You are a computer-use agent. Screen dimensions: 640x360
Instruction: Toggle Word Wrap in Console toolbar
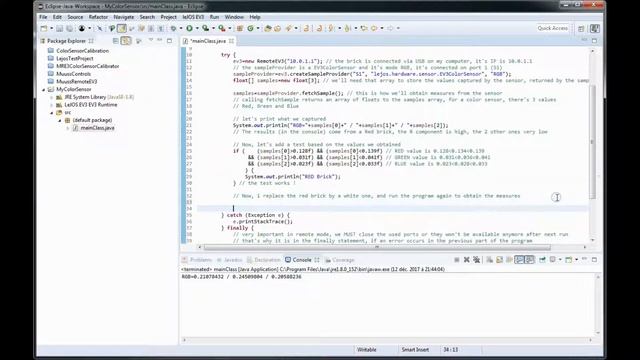click(x=509, y=260)
